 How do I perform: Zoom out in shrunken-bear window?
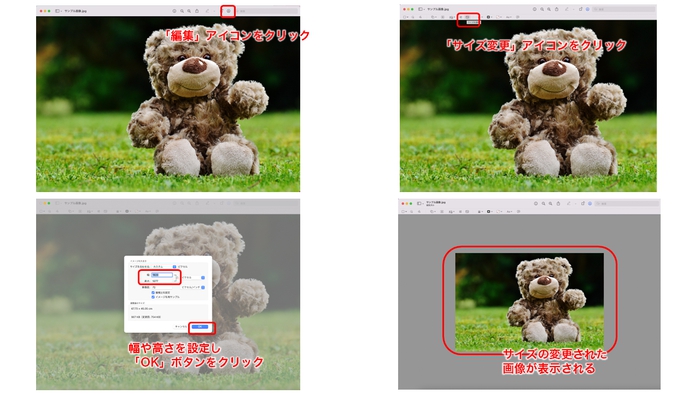[543, 203]
